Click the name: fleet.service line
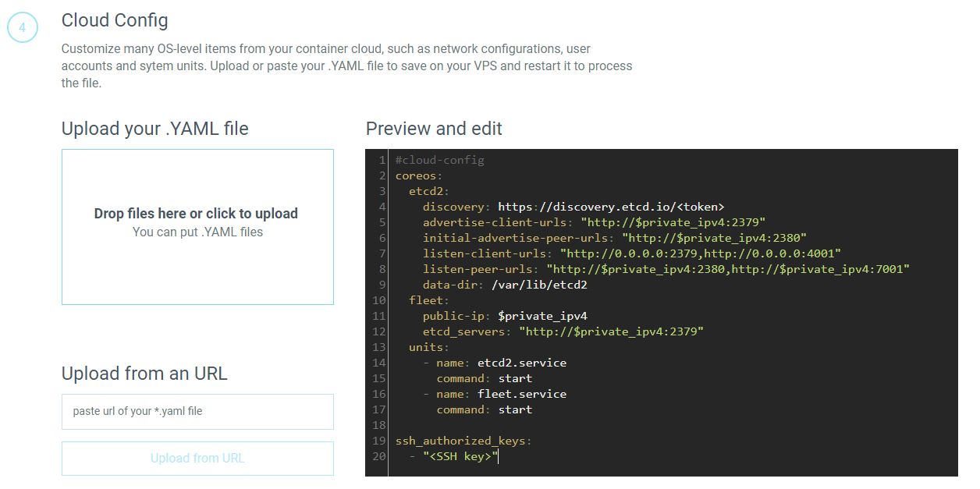This screenshot has height=489, width=980. [x=495, y=394]
